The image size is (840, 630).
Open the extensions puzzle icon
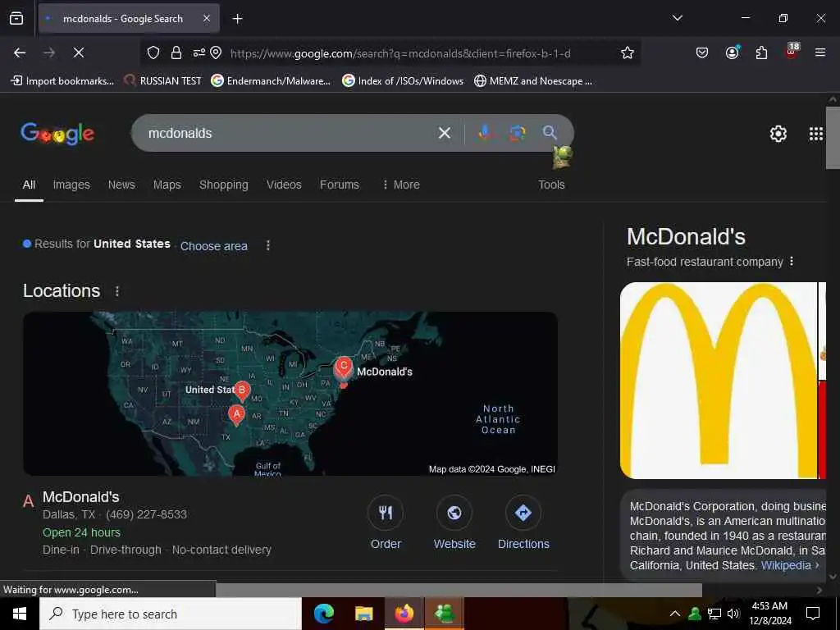761,52
